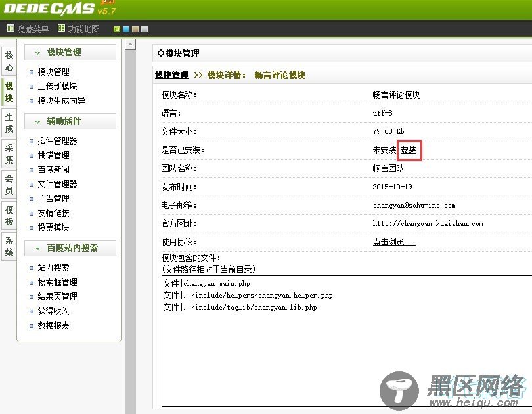
Task: Select the green theme color swatch
Action: tap(117, 29)
